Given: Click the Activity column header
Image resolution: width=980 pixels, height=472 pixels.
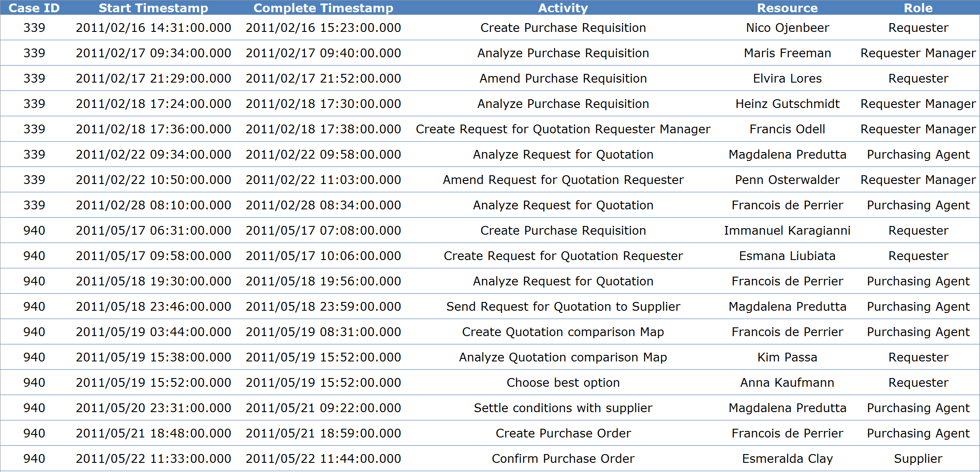Looking at the screenshot, I should pos(563,8).
